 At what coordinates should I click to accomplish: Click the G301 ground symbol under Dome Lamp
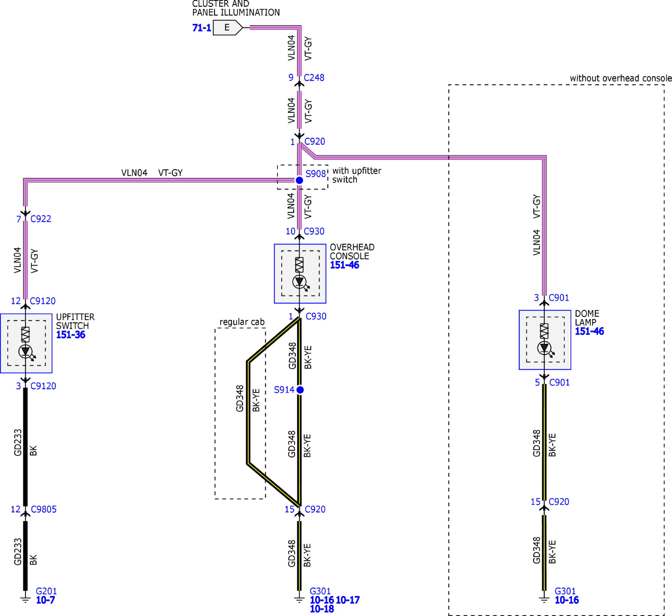pos(544,600)
